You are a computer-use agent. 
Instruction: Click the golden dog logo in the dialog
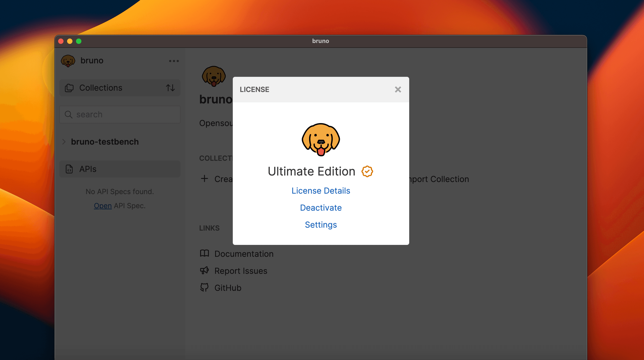[x=321, y=139]
